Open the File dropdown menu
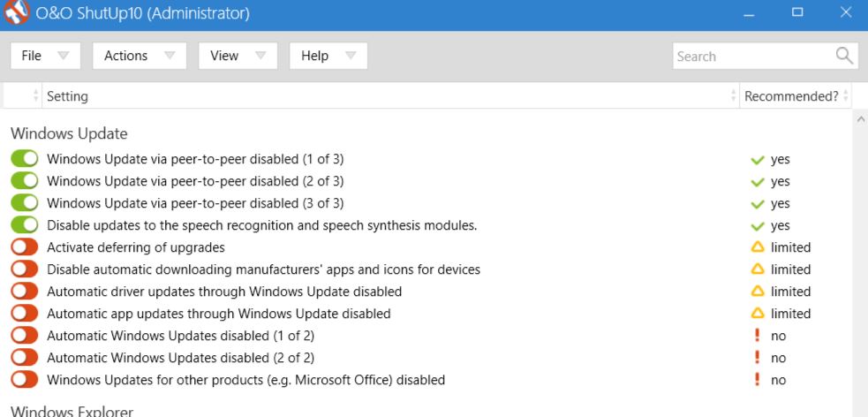The height and width of the screenshot is (417, 868). [x=45, y=56]
